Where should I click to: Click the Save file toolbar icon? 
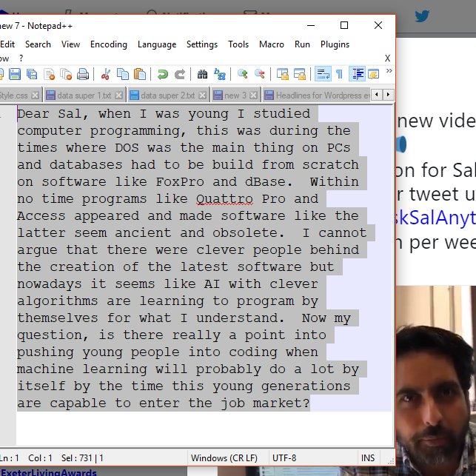[15, 74]
